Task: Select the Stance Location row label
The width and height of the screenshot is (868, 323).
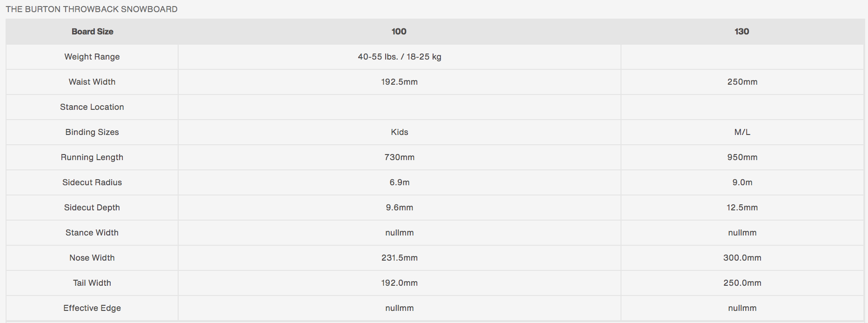Action: click(x=92, y=107)
